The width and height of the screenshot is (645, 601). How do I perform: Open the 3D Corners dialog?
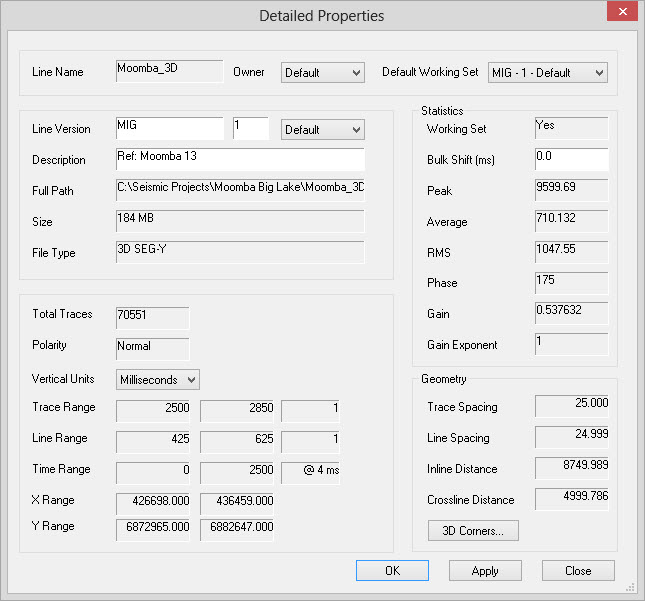473,530
